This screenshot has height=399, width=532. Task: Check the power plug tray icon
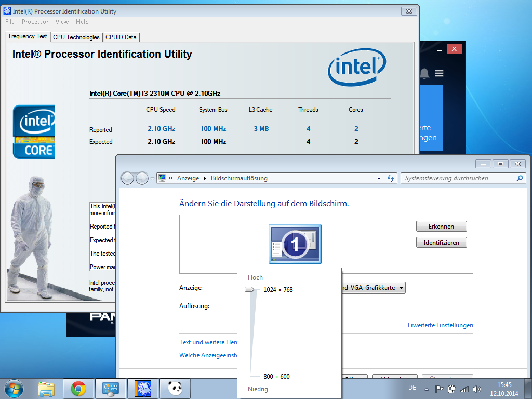(451, 389)
